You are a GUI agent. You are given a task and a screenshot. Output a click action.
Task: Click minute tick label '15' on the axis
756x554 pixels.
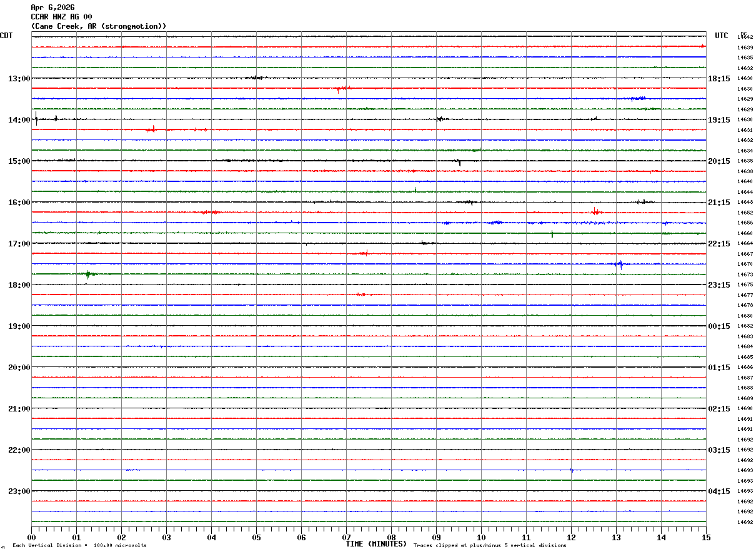coord(706,537)
